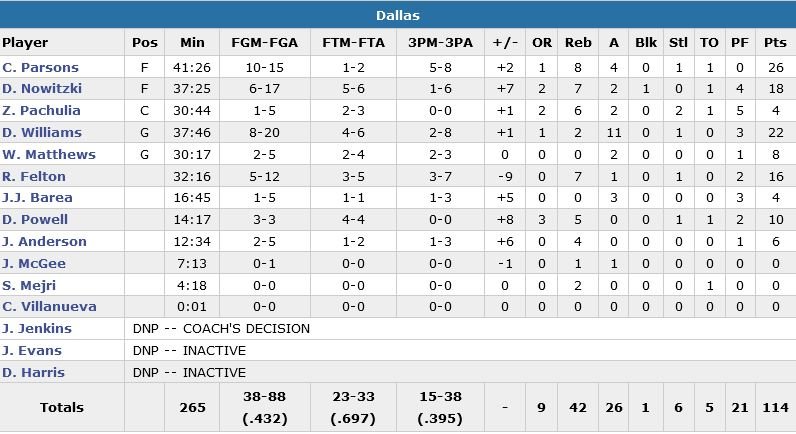Click the Dallas team header
Screen dimensions: 796x434
point(398,15)
